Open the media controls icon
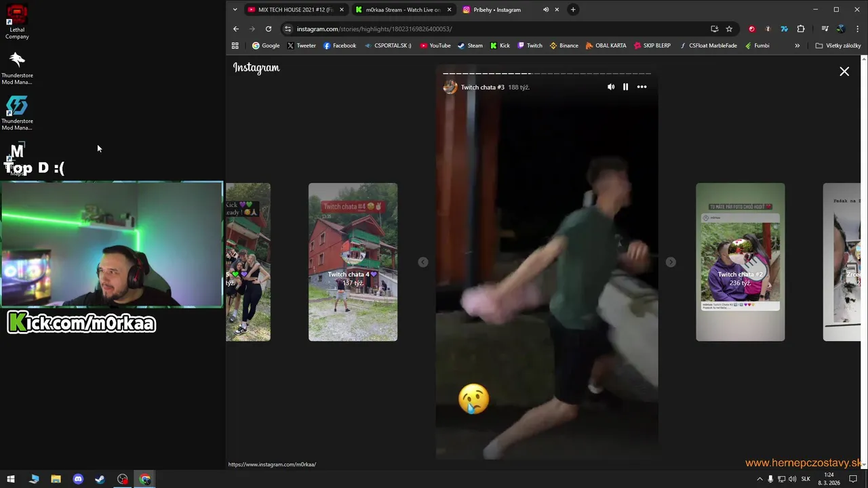 (825, 28)
